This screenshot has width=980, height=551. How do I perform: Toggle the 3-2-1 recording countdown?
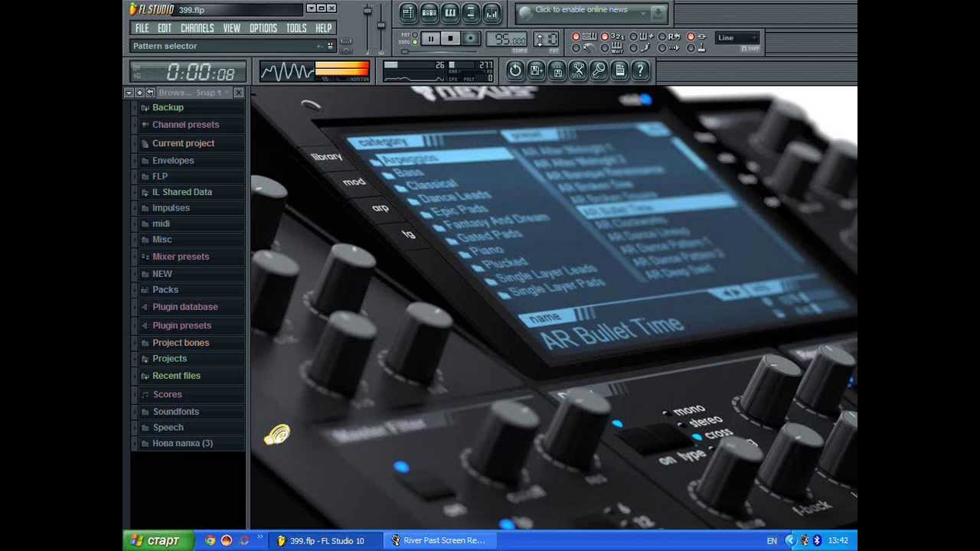(605, 37)
